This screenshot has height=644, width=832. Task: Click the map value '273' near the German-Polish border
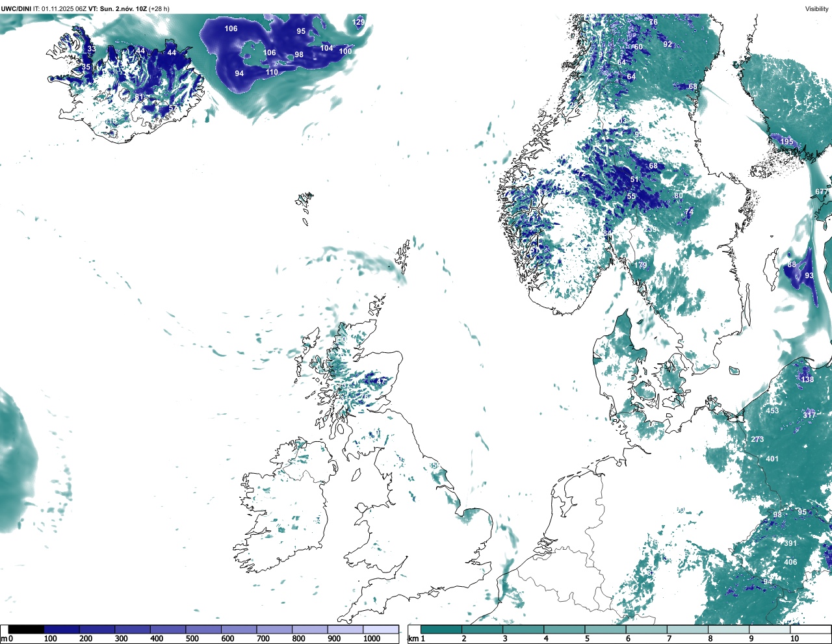pyautogui.click(x=757, y=439)
